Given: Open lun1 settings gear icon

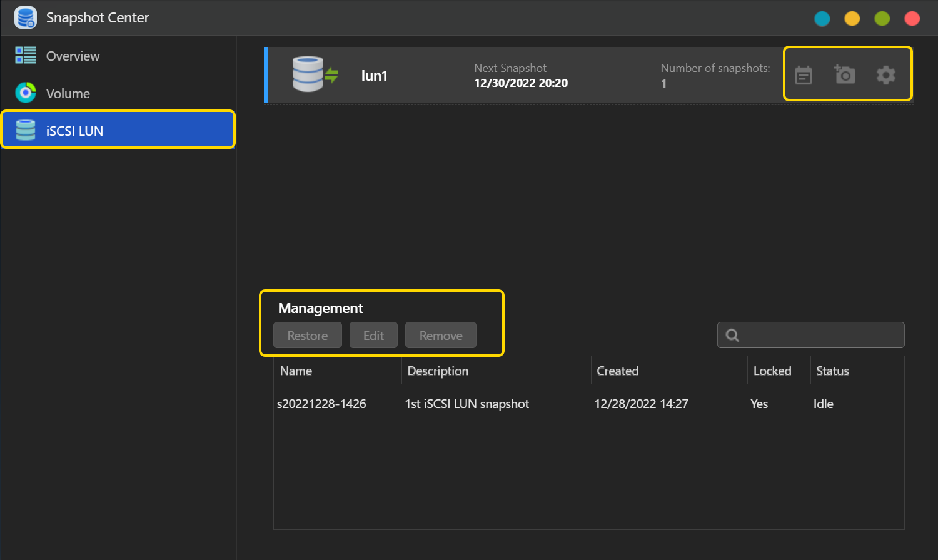Looking at the screenshot, I should point(885,76).
